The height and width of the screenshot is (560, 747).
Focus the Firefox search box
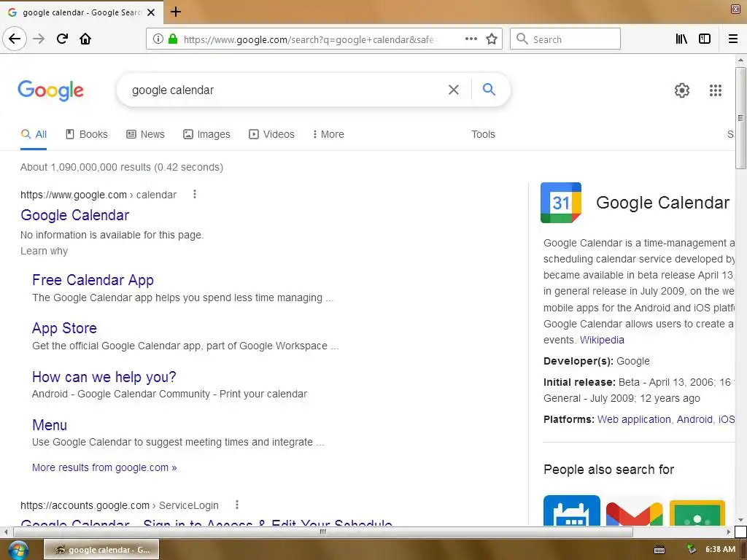(x=565, y=39)
